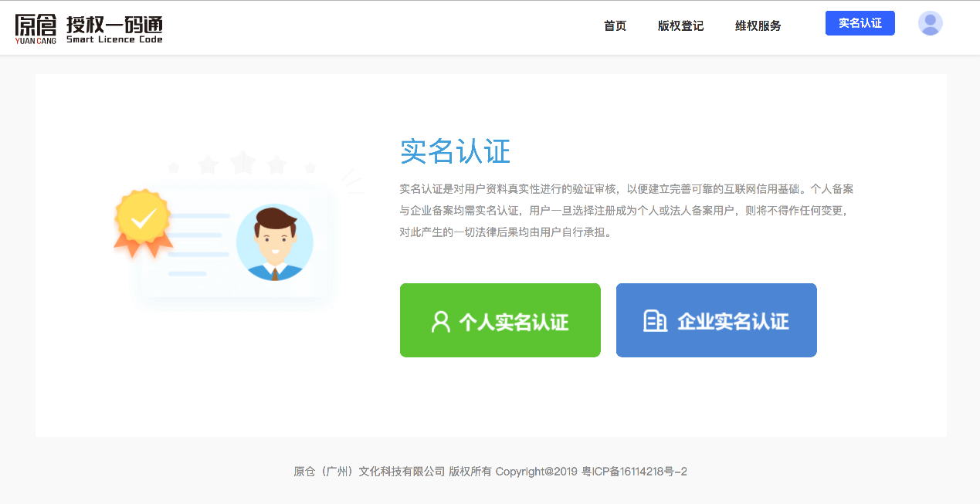Open the 版权登记 menu item
Viewport: 980px width, 504px height.
coord(680,25)
